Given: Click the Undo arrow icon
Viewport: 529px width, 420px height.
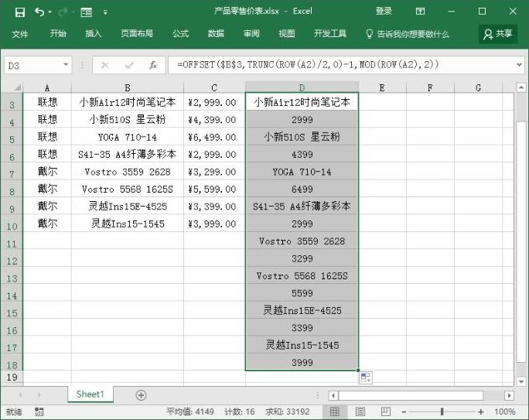Looking at the screenshot, I should click(39, 12).
